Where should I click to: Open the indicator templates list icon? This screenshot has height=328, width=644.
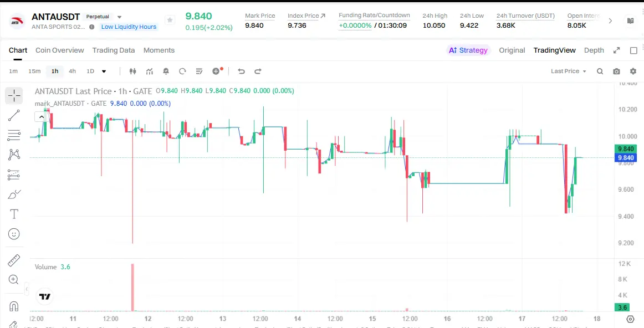[x=199, y=71]
